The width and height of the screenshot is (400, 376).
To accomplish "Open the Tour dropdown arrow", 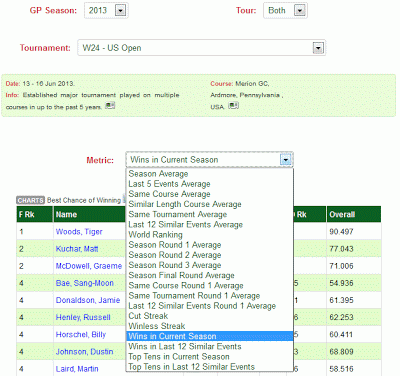I will [299, 11].
